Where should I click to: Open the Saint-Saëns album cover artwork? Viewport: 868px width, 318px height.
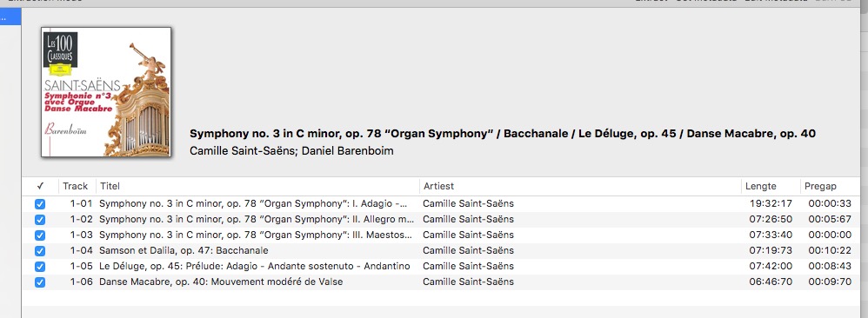(106, 92)
